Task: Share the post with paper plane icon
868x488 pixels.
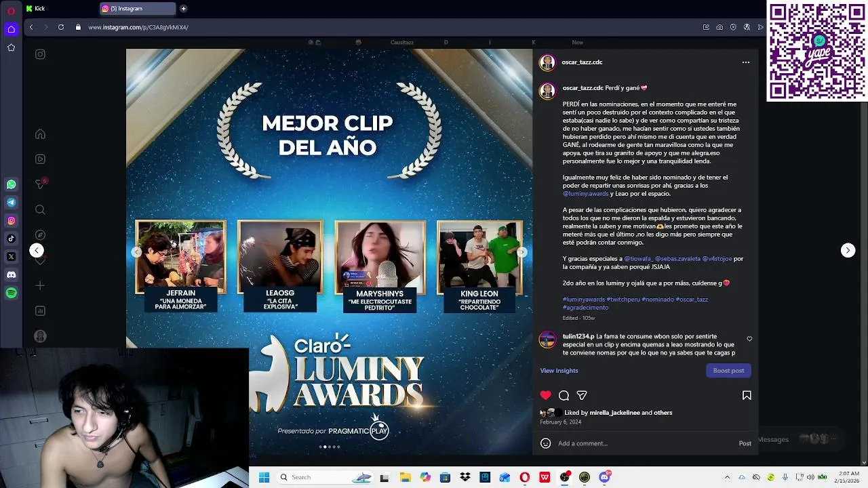Action: coord(582,395)
